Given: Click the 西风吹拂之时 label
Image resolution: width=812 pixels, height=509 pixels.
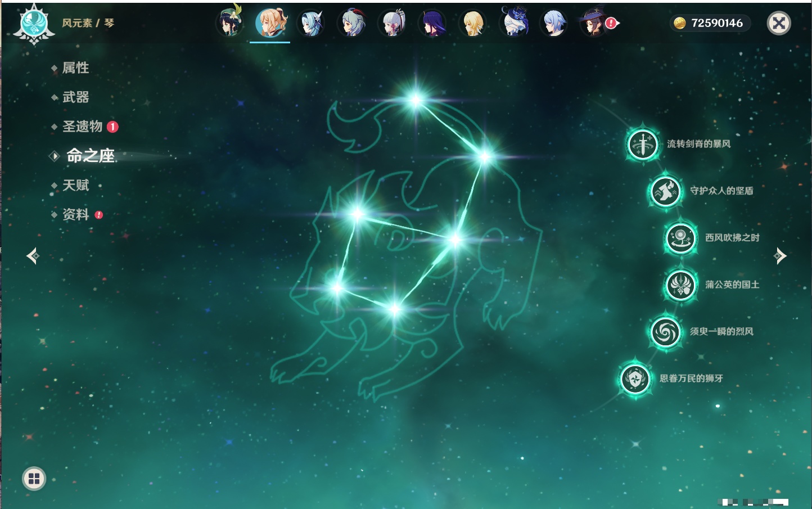Looking at the screenshot, I should point(732,238).
